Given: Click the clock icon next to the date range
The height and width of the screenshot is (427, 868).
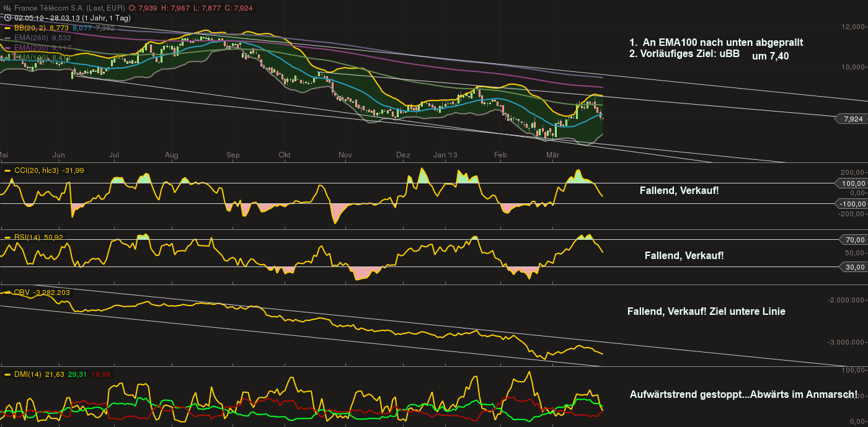Looking at the screenshot, I should click(x=6, y=18).
